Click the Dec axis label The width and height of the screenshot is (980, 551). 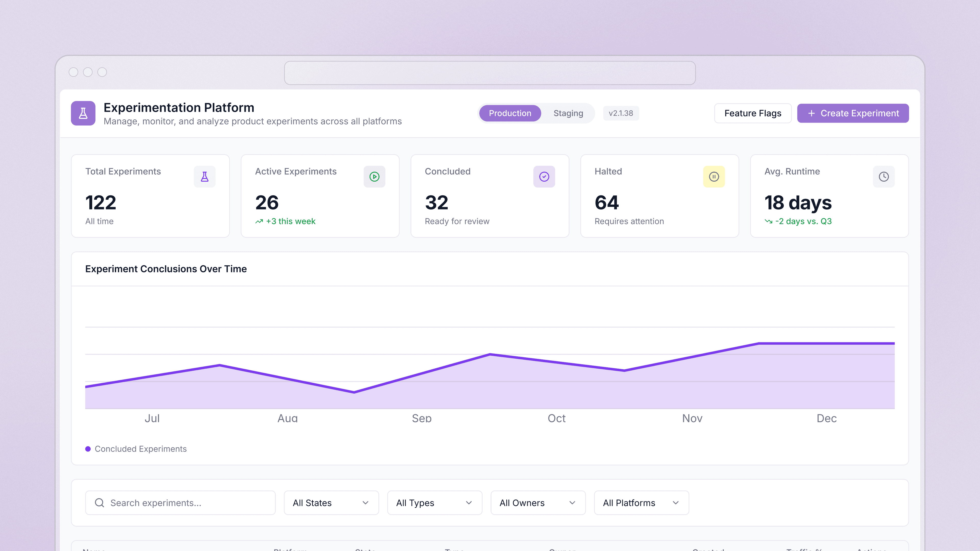826,418
